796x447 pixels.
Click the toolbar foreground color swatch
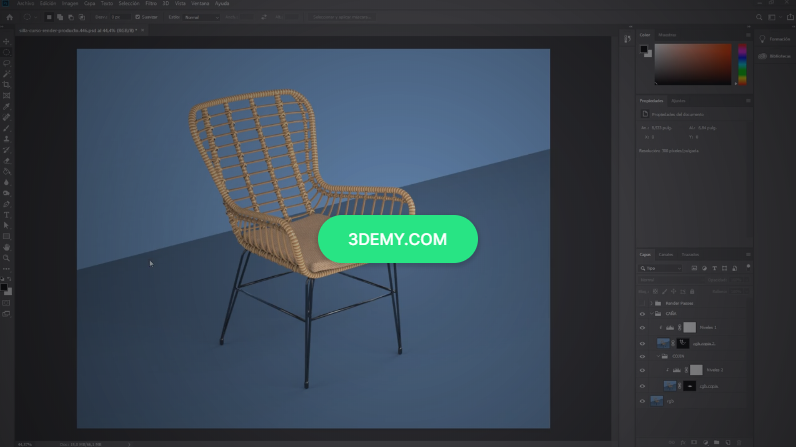4,288
